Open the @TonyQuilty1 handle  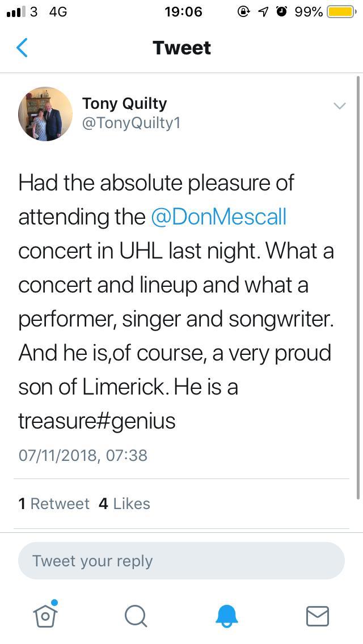pyautogui.click(x=131, y=123)
